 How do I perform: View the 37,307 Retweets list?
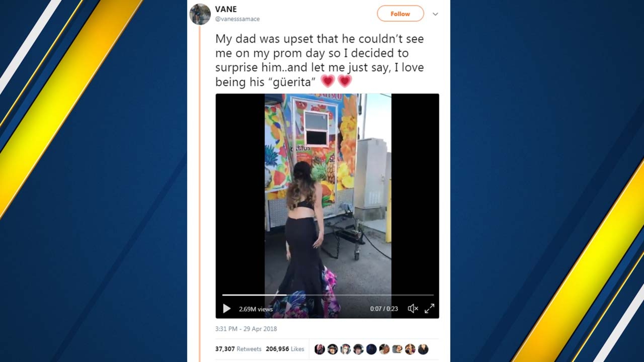click(238, 349)
